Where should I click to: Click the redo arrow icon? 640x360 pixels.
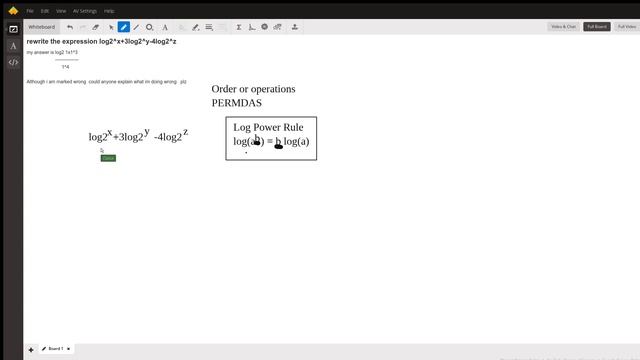pyautogui.click(x=83, y=27)
